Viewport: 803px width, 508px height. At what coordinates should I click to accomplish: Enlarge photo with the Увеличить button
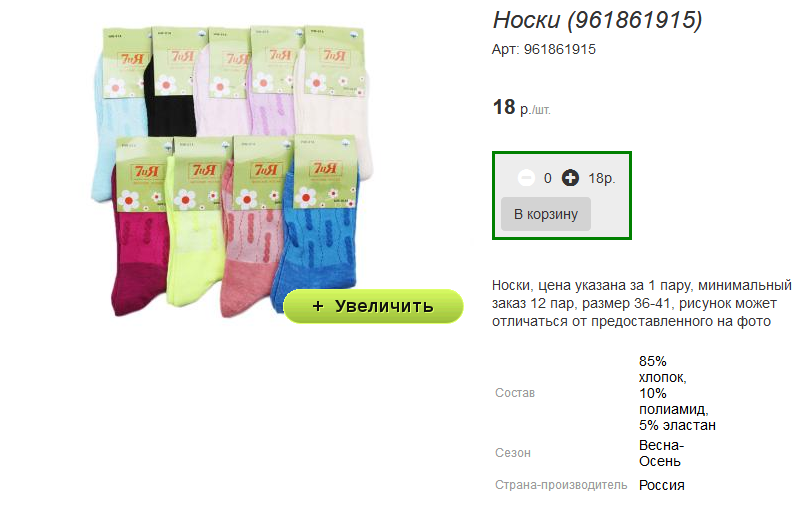click(x=373, y=306)
